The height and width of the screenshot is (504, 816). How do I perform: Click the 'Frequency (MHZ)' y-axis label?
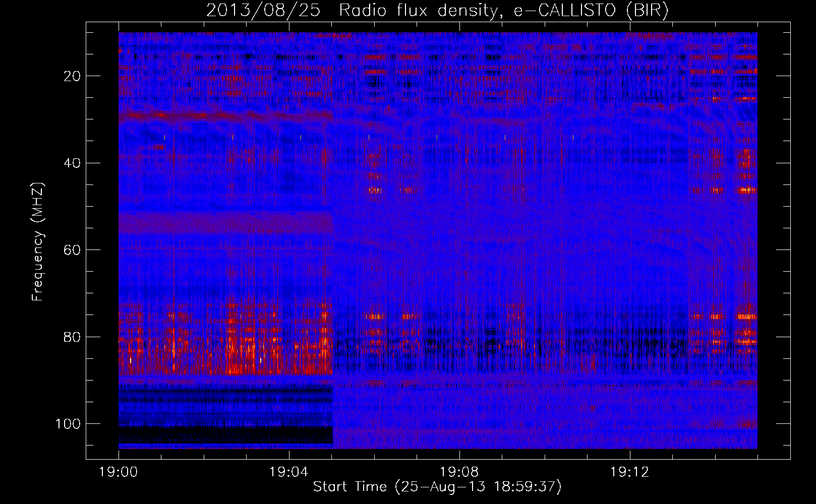pyautogui.click(x=38, y=242)
